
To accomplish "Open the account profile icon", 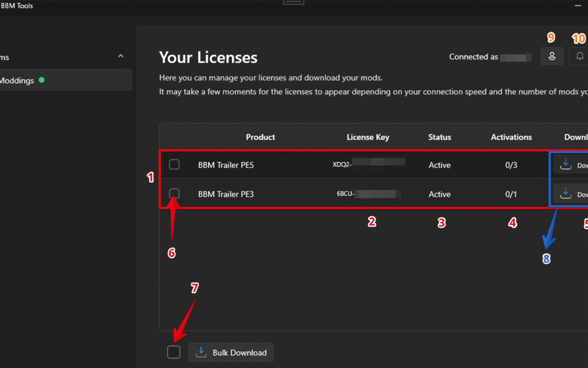I will pyautogui.click(x=552, y=56).
